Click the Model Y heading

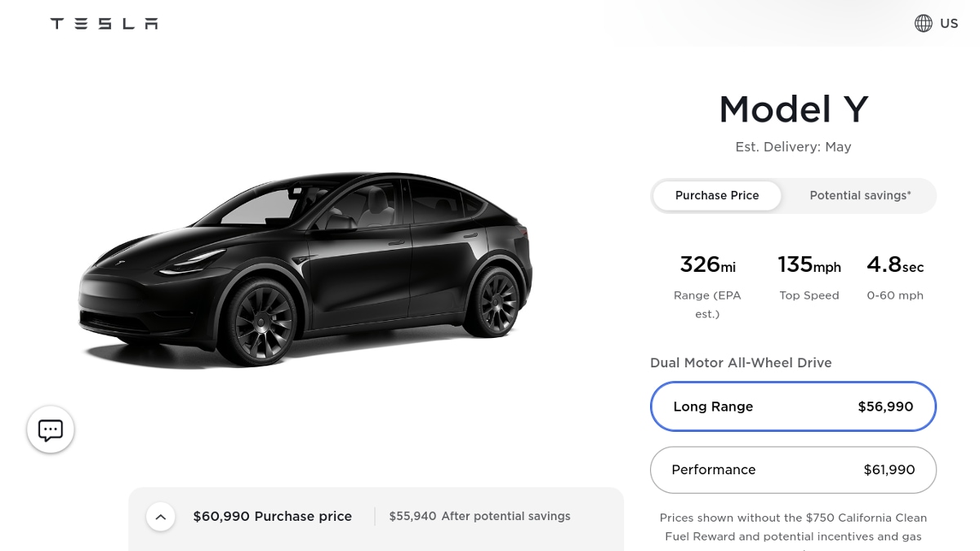(793, 109)
